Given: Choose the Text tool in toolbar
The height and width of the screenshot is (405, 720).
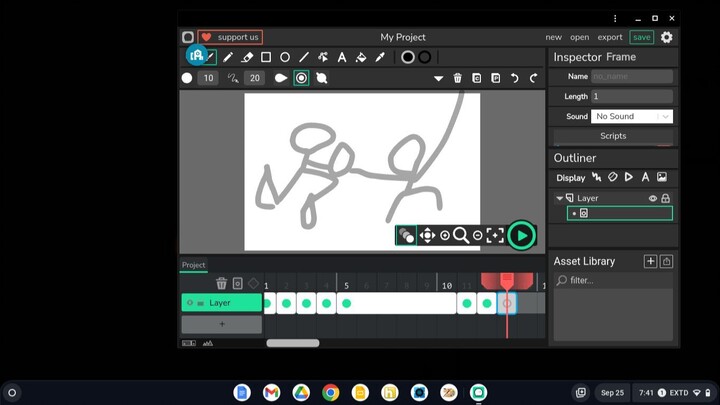Looking at the screenshot, I should [342, 58].
